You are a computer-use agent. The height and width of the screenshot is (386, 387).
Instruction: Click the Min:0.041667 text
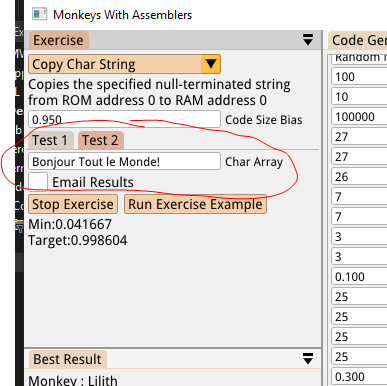70,224
